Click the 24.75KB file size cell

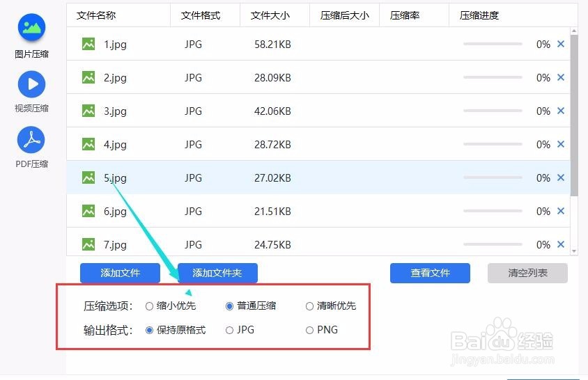[x=272, y=244]
